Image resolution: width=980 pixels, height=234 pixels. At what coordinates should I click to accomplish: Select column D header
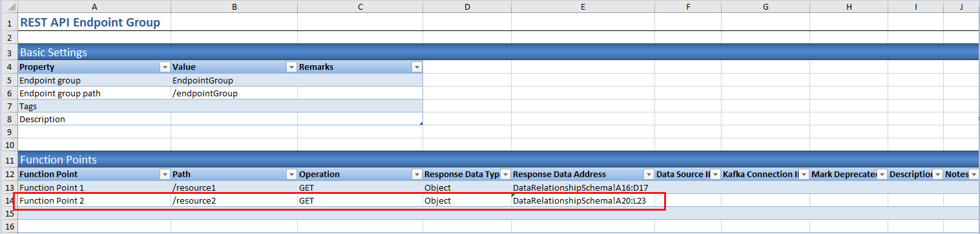tap(466, 6)
